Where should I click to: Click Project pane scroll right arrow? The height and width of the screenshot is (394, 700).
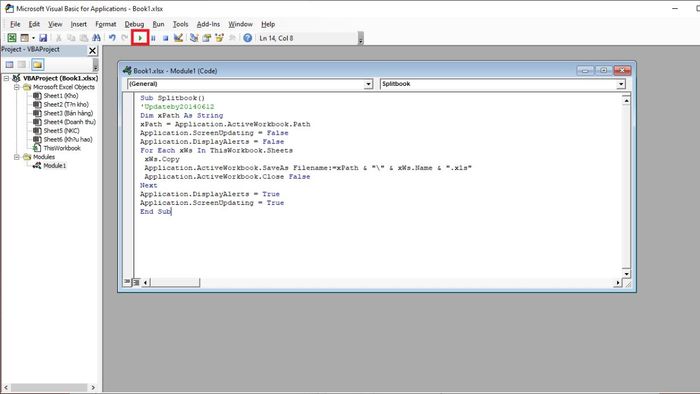[x=93, y=387]
